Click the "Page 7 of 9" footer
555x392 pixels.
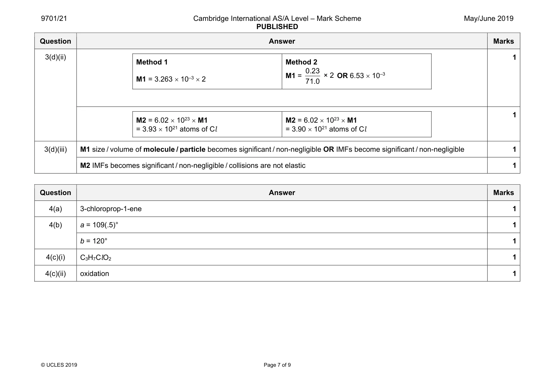click(x=277, y=365)
